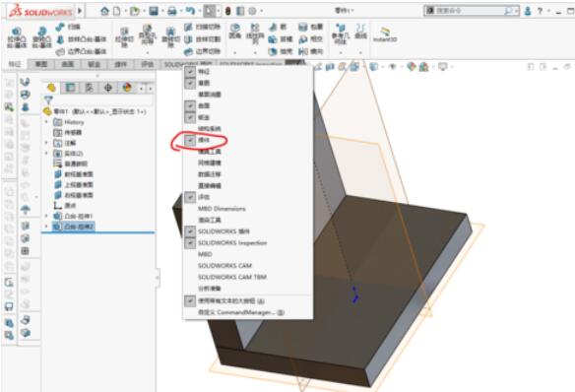Viewport: 575px width, 392px height.
Task: Click the Save (floppy disk) icon
Action: tap(154, 11)
